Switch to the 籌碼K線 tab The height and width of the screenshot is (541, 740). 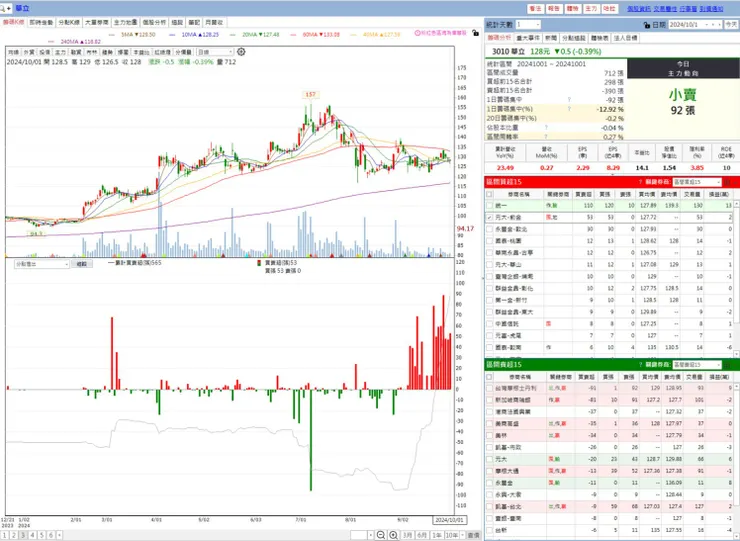click(x=13, y=22)
